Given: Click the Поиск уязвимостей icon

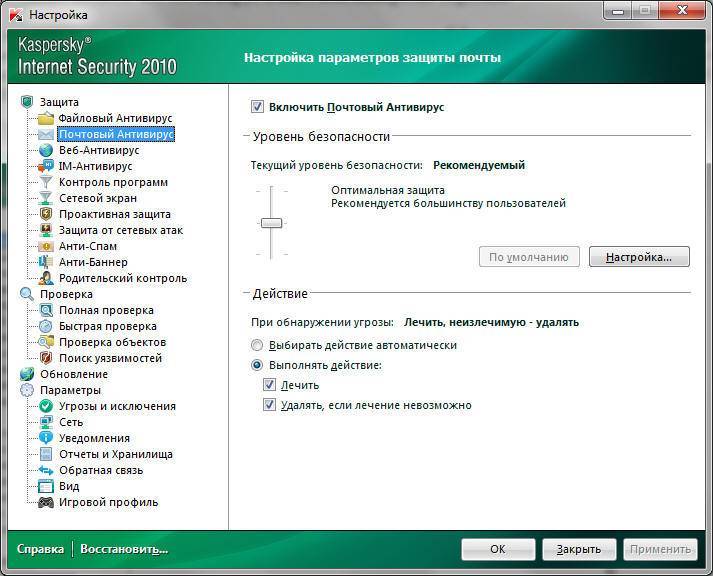Looking at the screenshot, I should (45, 358).
